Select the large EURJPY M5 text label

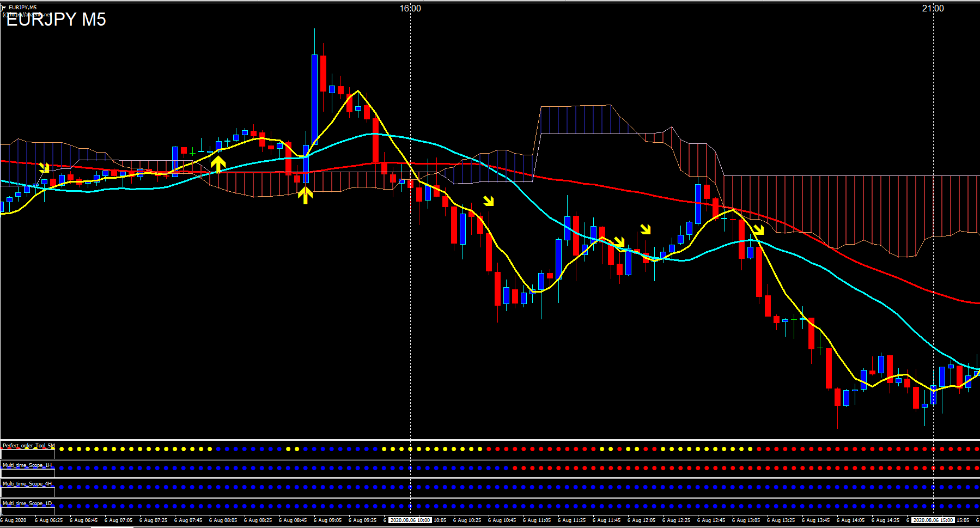[x=56, y=20]
